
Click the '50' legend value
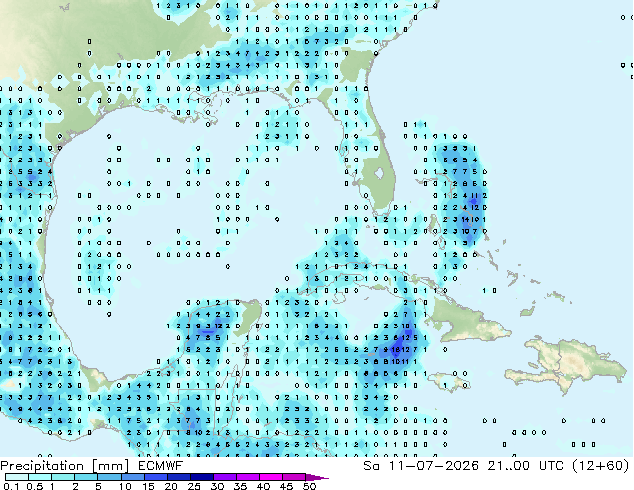[310, 486]
